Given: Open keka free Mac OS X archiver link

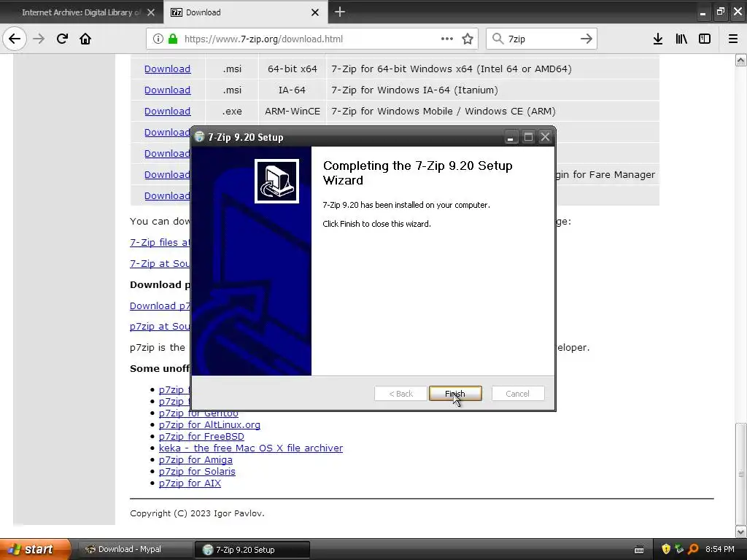Looking at the screenshot, I should click(x=251, y=448).
